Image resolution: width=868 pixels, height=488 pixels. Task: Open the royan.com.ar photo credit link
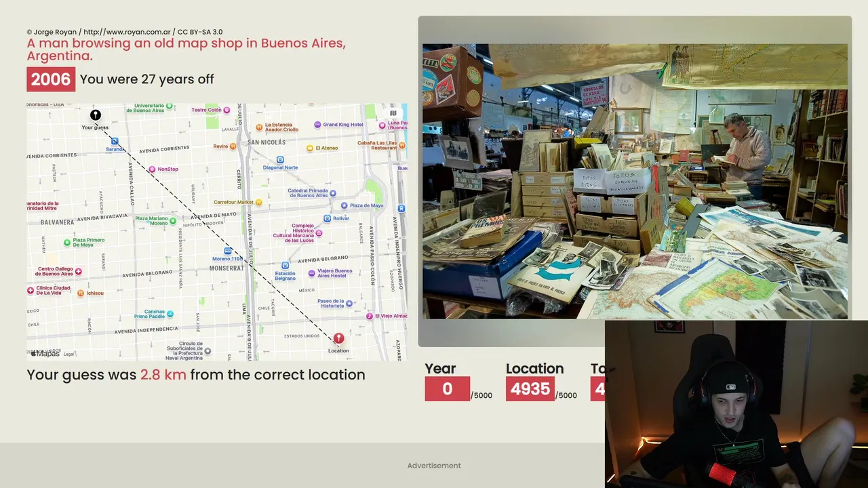click(127, 32)
